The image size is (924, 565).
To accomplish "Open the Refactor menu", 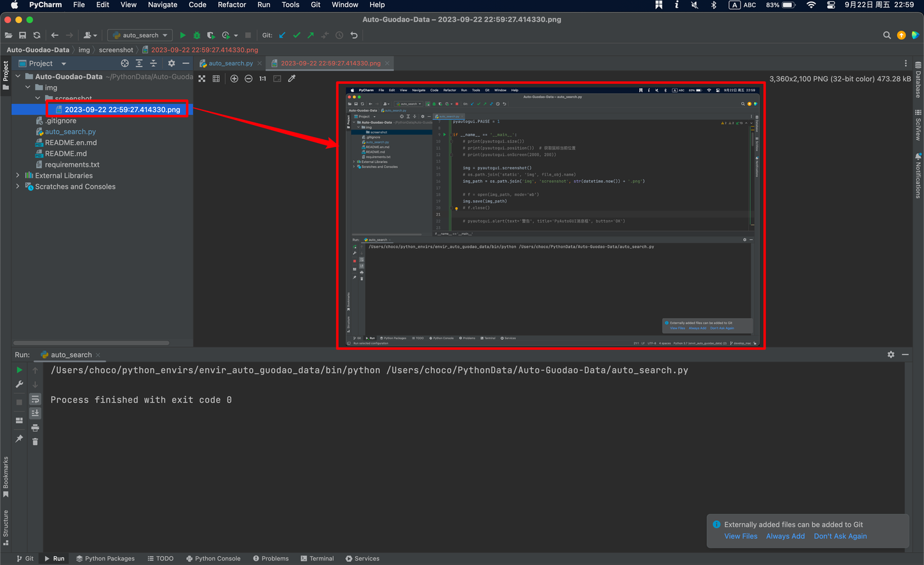I will (232, 5).
